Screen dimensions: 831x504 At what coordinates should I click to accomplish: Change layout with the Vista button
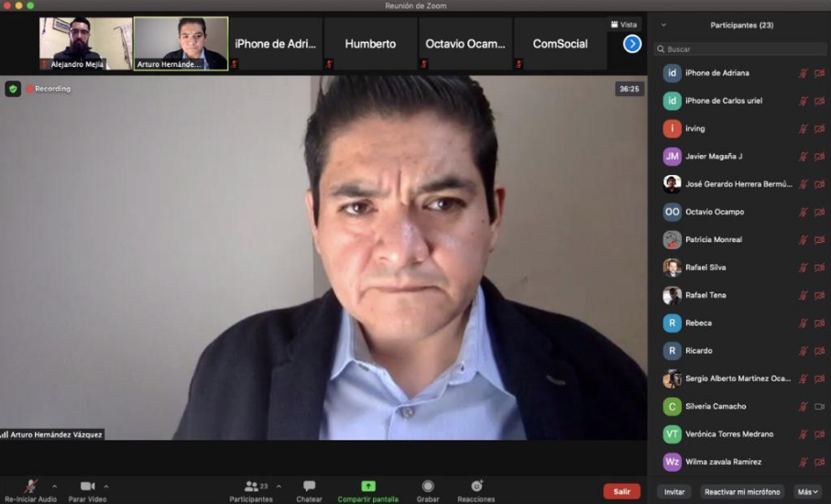pos(623,25)
